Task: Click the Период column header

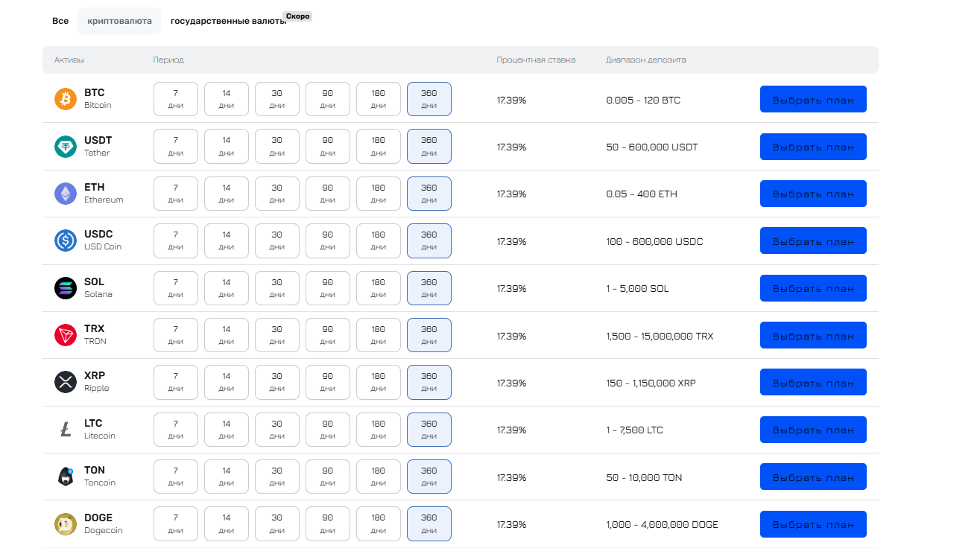Action: tap(168, 60)
